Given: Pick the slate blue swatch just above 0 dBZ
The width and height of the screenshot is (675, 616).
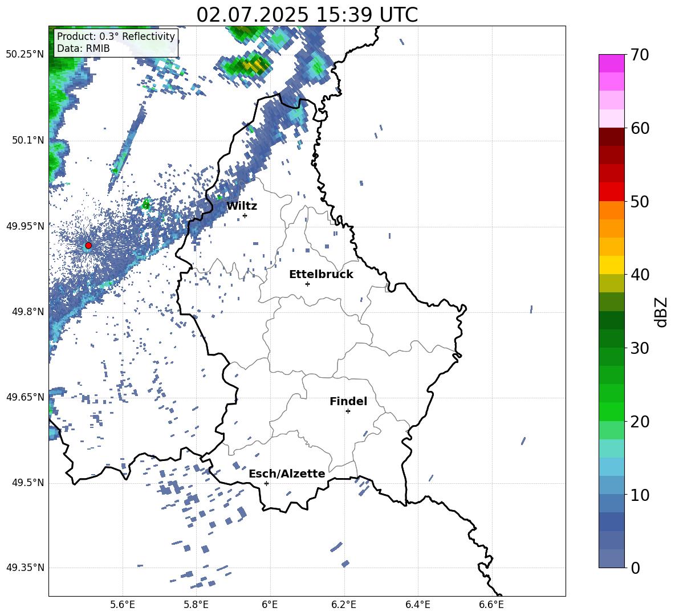Looking at the screenshot, I should coord(611,558).
